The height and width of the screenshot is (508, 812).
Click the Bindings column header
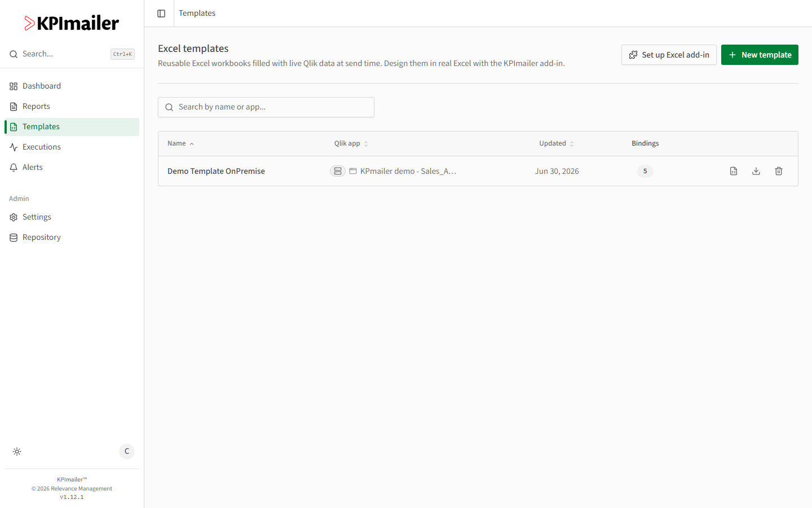[x=645, y=143]
